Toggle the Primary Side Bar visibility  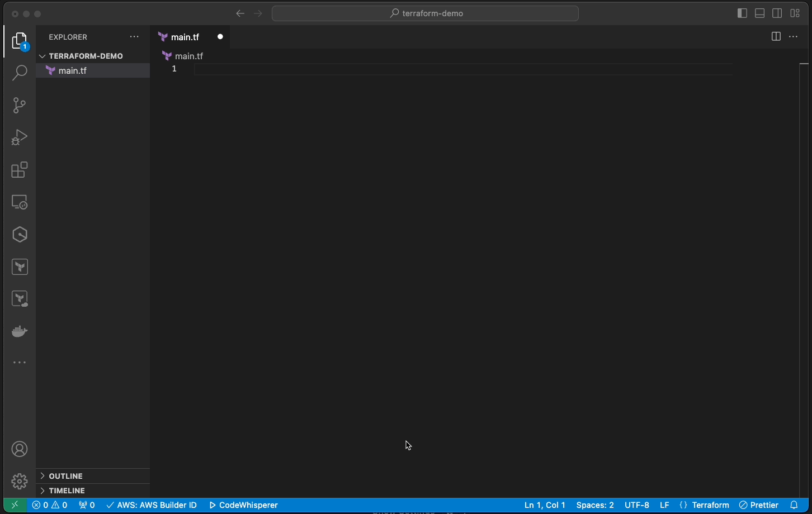tap(742, 13)
